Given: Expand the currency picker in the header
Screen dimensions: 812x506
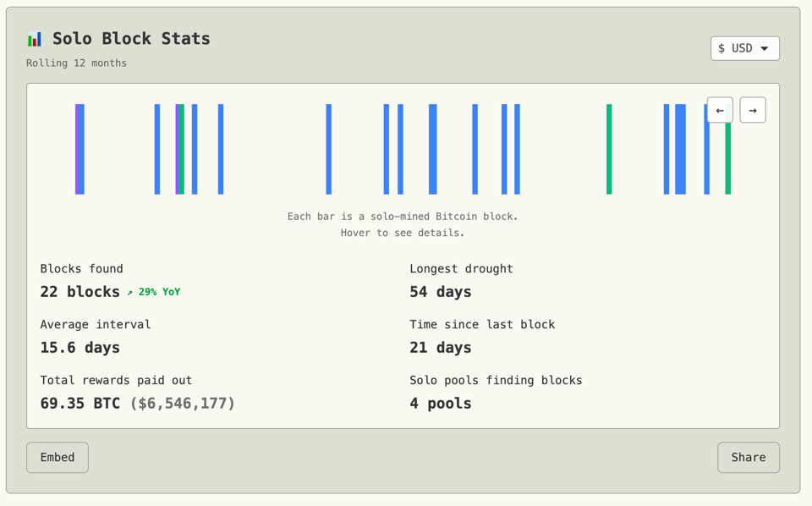Looking at the screenshot, I should (744, 48).
